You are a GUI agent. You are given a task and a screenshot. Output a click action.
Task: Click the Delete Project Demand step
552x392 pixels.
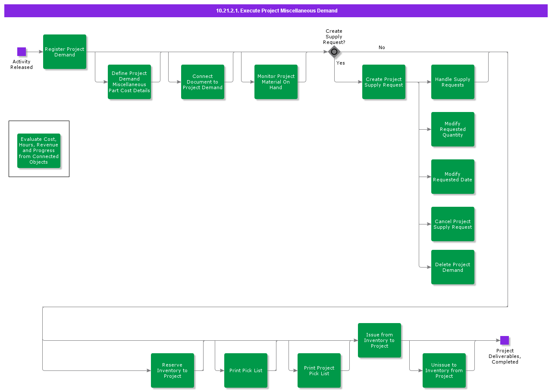[x=453, y=267]
